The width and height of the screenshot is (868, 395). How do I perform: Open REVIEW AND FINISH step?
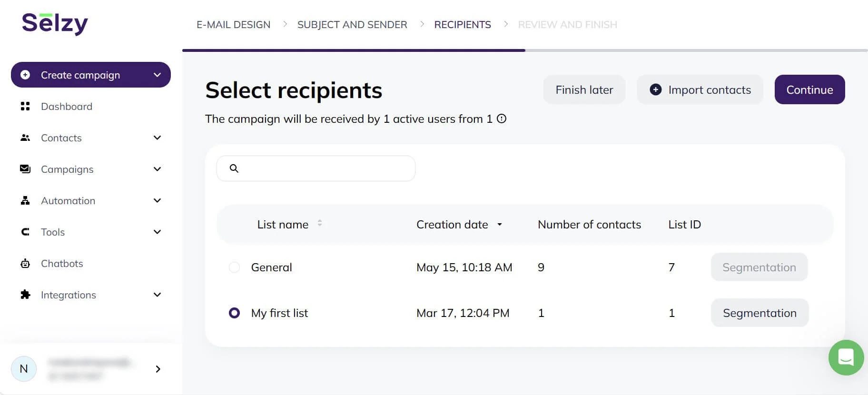tap(567, 25)
